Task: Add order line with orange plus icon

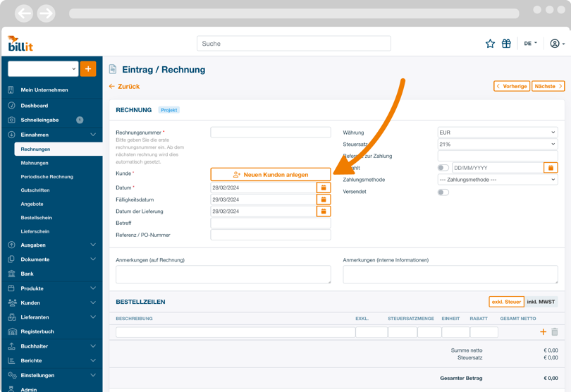Action: click(x=543, y=331)
